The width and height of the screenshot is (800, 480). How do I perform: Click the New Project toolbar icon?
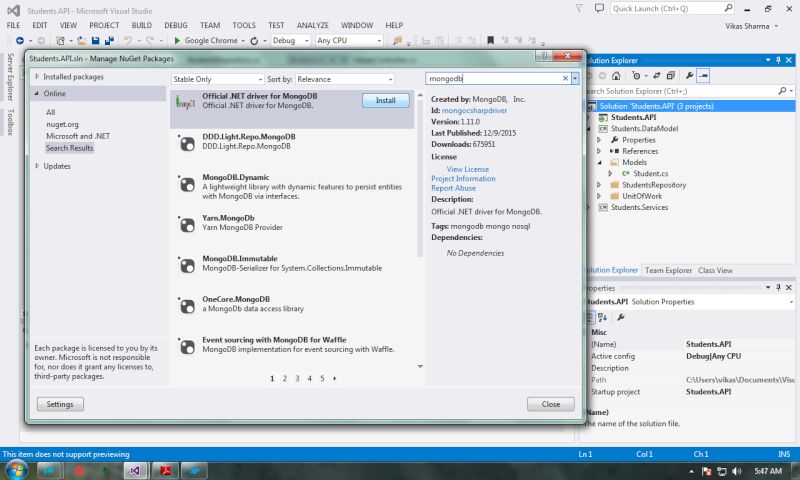click(60, 40)
